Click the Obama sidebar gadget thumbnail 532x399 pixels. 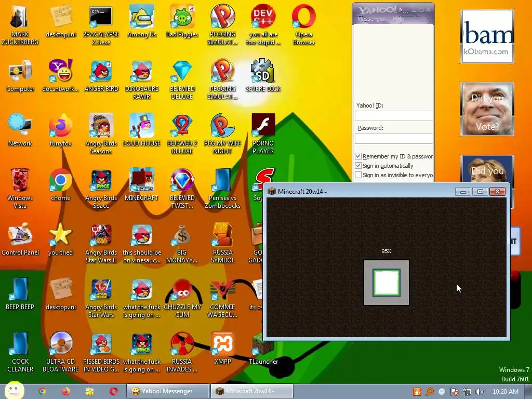click(487, 36)
